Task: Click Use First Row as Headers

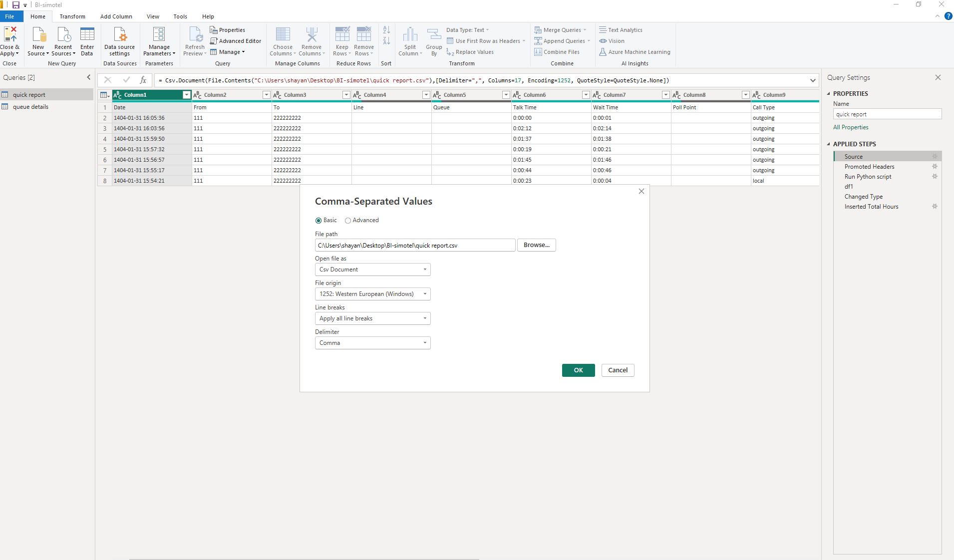Action: click(485, 41)
